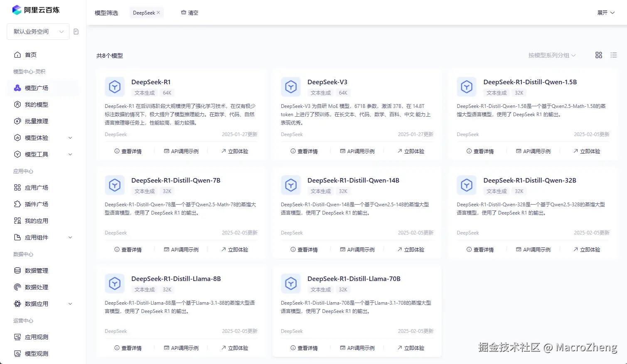
Task: Click the 数据管理 database icon
Action: pos(17,271)
